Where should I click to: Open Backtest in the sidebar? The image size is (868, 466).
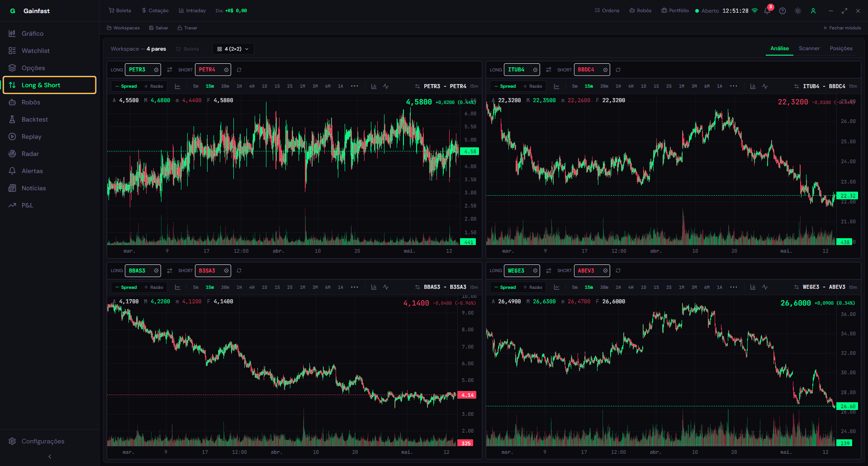click(50, 119)
